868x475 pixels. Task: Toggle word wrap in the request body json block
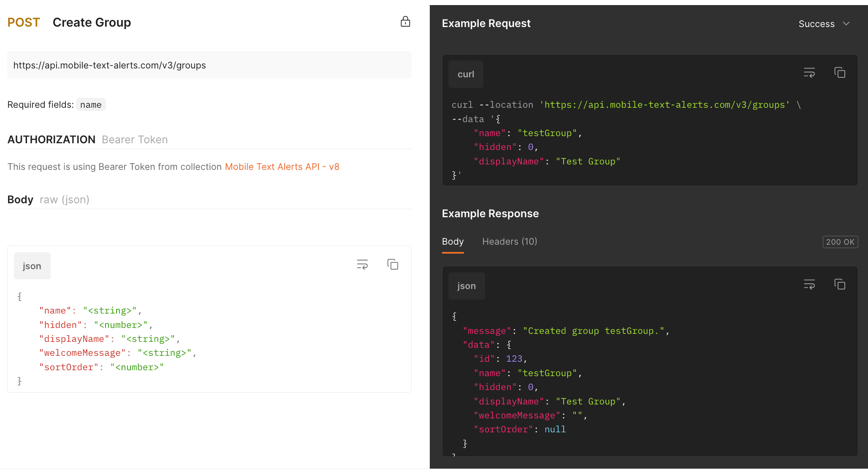tap(362, 265)
